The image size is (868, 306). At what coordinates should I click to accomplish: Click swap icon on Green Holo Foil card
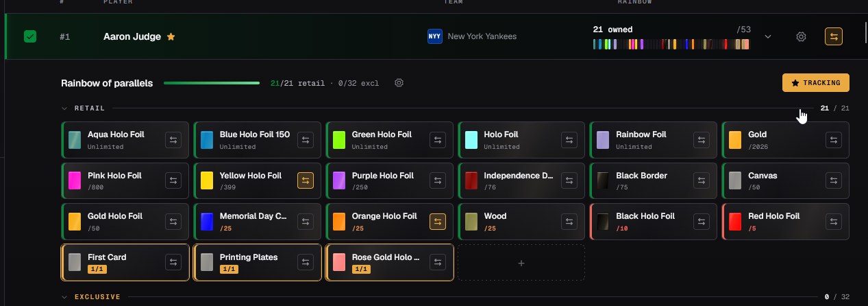[x=438, y=140]
